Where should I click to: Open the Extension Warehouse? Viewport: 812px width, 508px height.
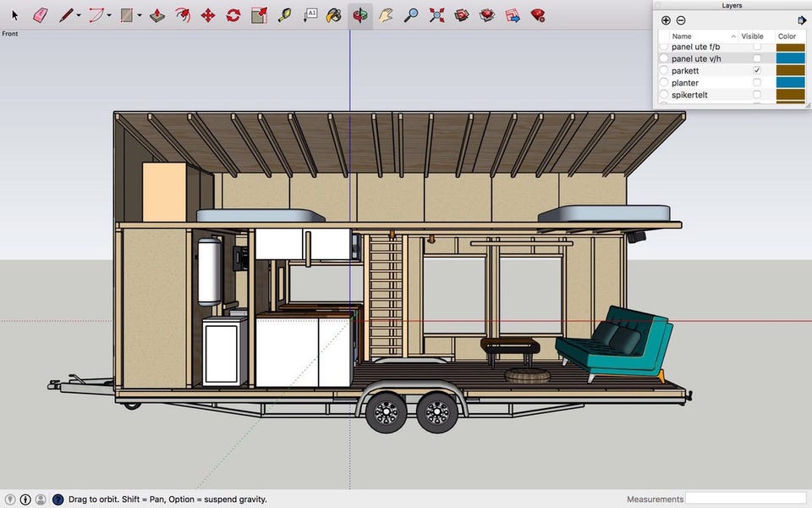(487, 15)
